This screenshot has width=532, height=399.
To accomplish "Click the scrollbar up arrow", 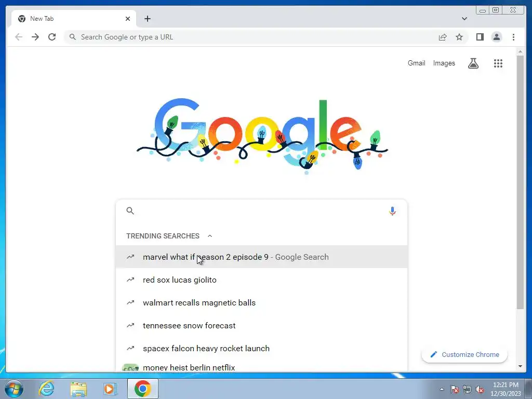I will click(x=520, y=52).
